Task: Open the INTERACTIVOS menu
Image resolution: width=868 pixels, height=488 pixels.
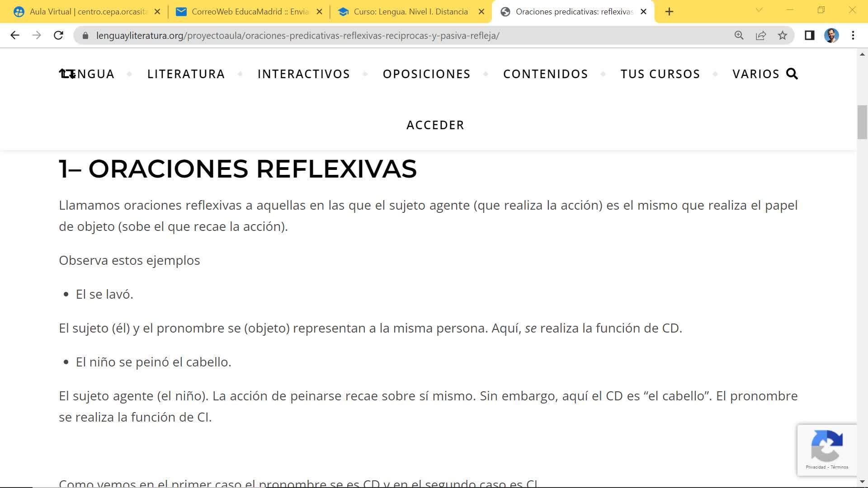Action: (304, 74)
